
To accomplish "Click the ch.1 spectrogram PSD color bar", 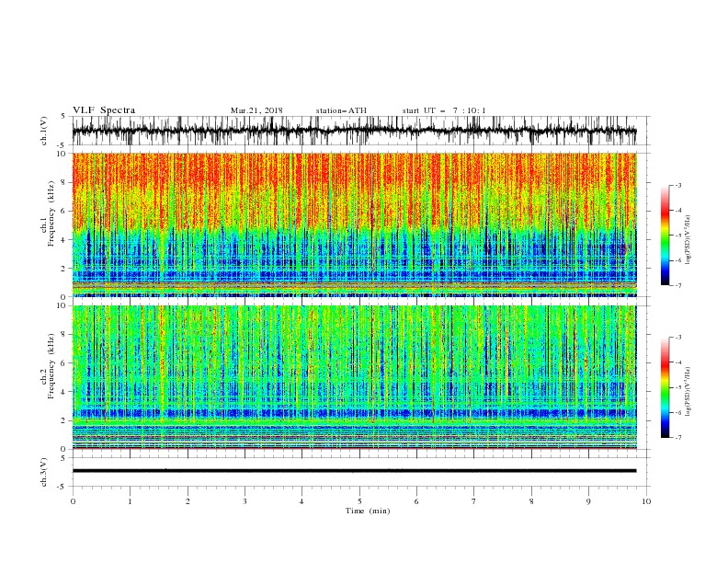I will [665, 236].
